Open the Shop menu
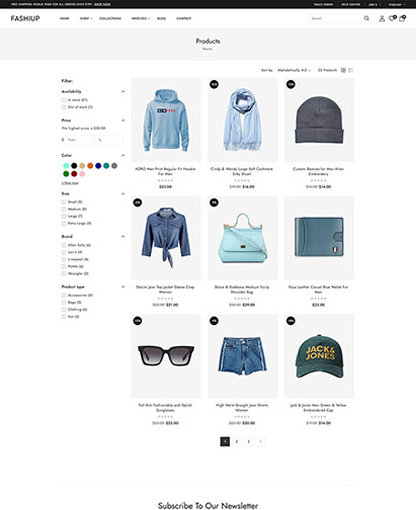Viewport: 416px width, 510px height. pyautogui.click(x=86, y=19)
